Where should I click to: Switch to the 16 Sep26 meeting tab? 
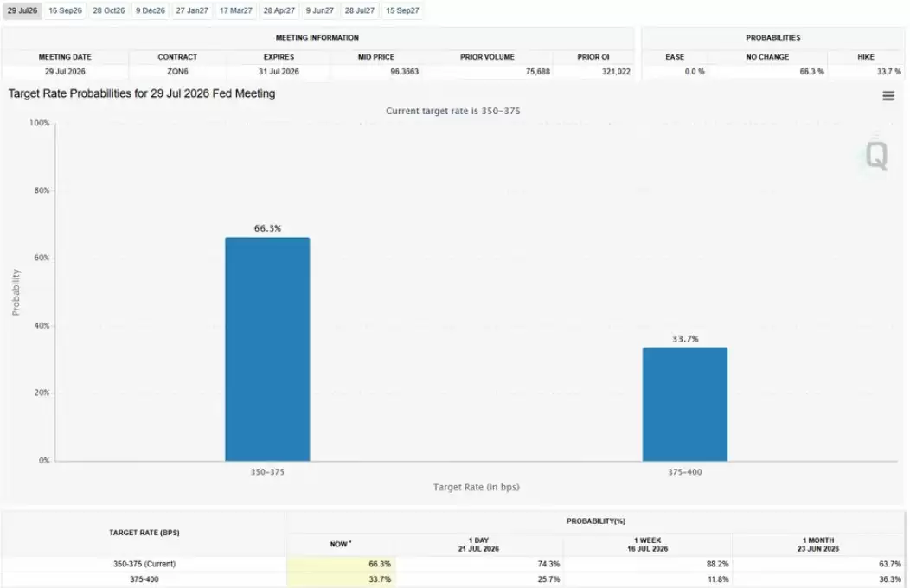(x=65, y=10)
